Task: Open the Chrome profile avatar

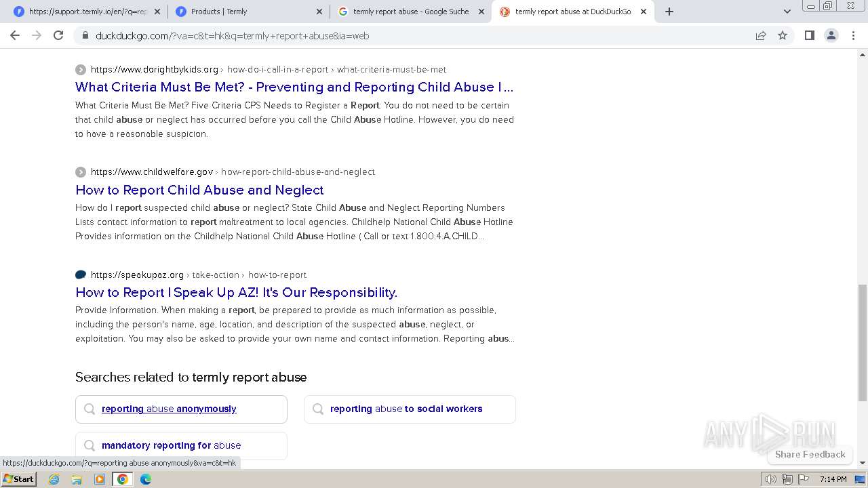Action: click(x=831, y=35)
